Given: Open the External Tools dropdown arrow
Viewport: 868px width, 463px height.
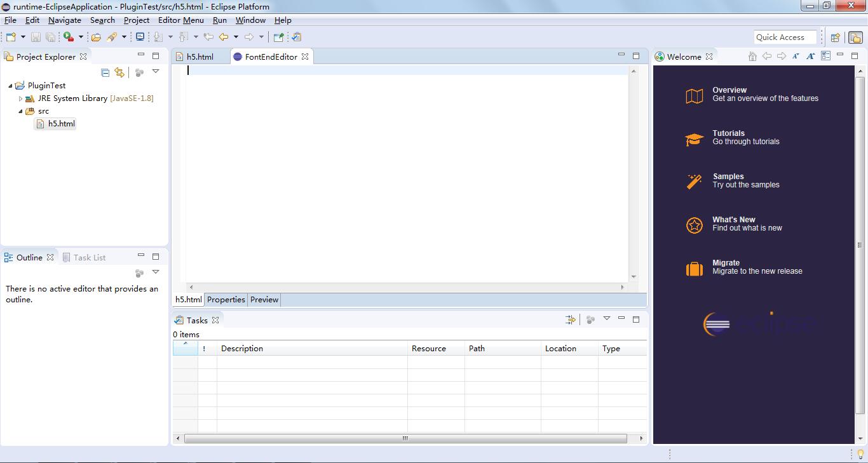Looking at the screenshot, I should pos(81,37).
